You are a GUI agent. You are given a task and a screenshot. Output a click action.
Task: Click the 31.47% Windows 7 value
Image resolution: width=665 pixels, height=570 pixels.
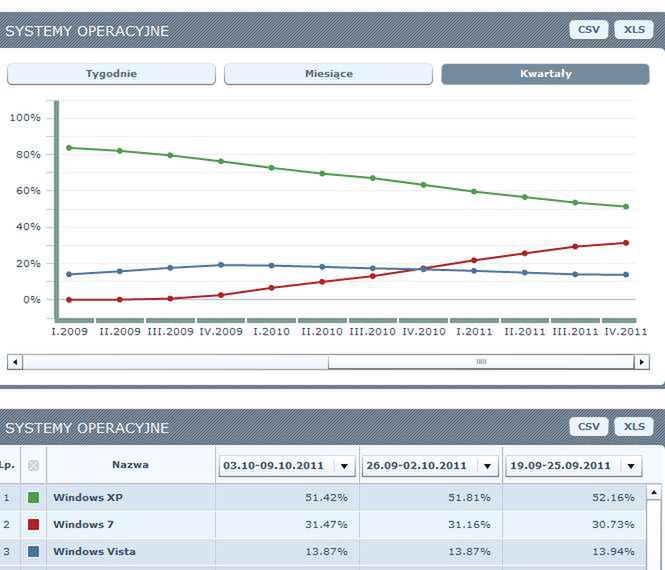326,525
